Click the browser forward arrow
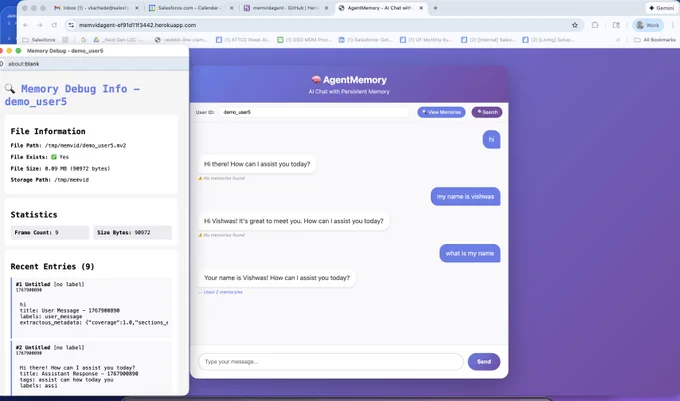This screenshot has width=680, height=401. (40, 25)
